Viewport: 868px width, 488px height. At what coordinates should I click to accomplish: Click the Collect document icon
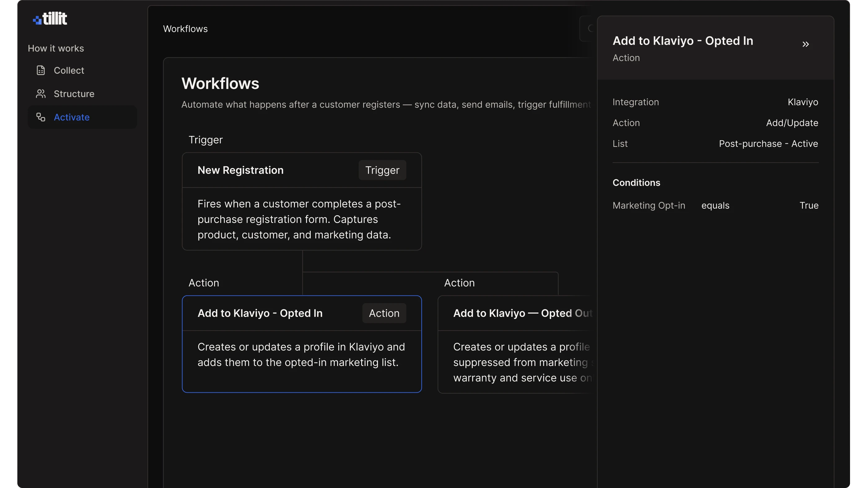(41, 70)
